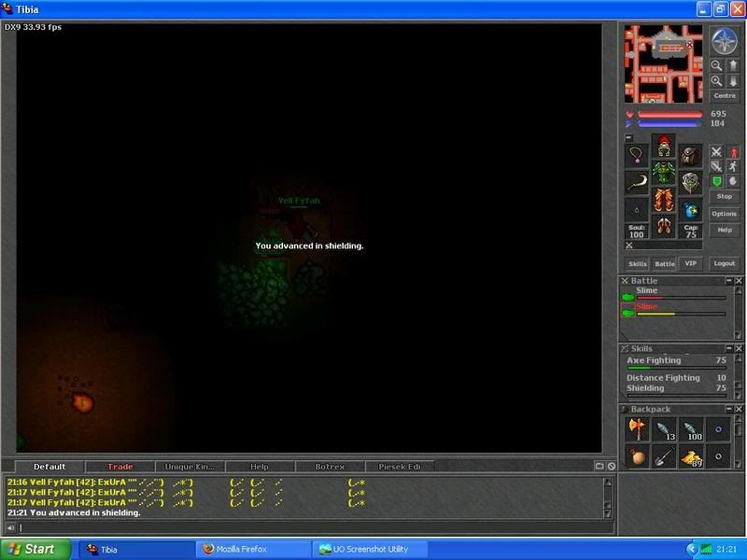Enable balanced fighting mode with sword and shield
Screen dimensions: 747x560
[x=716, y=167]
